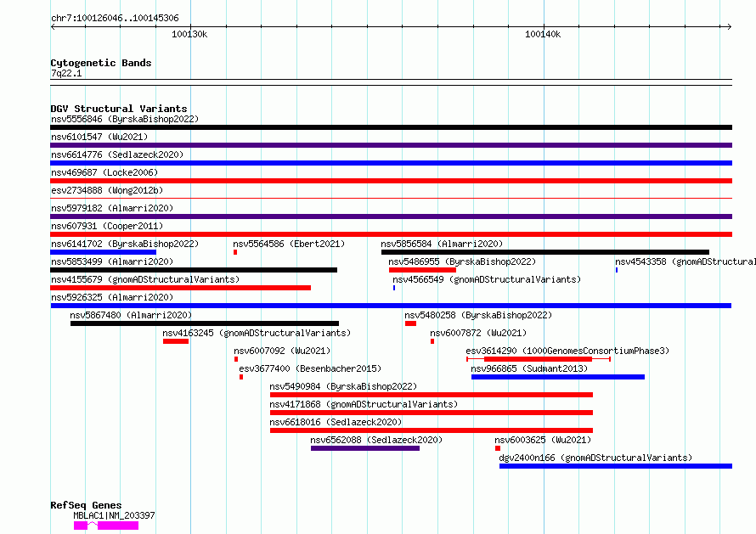Open nsv6614776 (Sedlazeck2020) variant label
This screenshot has height=534, width=756.
117,155
